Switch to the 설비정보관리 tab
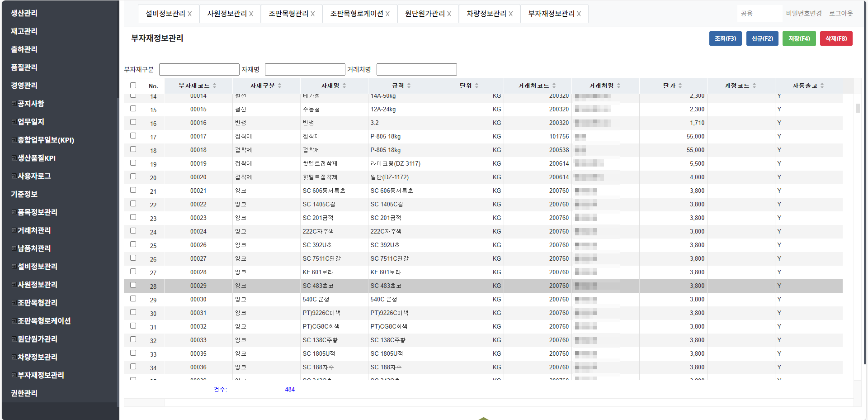 165,14
